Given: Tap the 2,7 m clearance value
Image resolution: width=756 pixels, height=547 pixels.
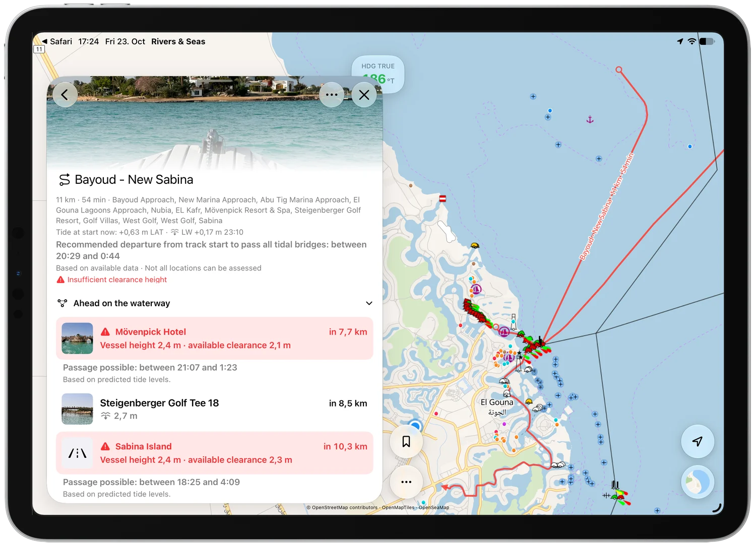Looking at the screenshot, I should click(125, 416).
